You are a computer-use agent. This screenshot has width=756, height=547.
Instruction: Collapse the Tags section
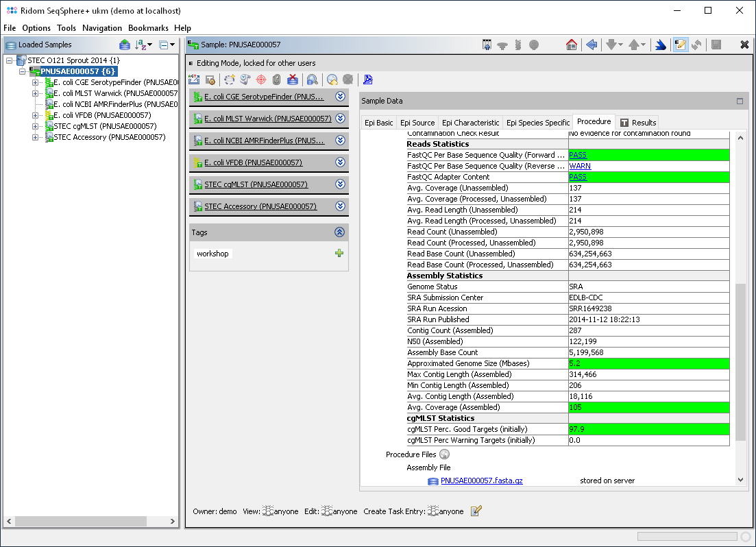point(339,232)
